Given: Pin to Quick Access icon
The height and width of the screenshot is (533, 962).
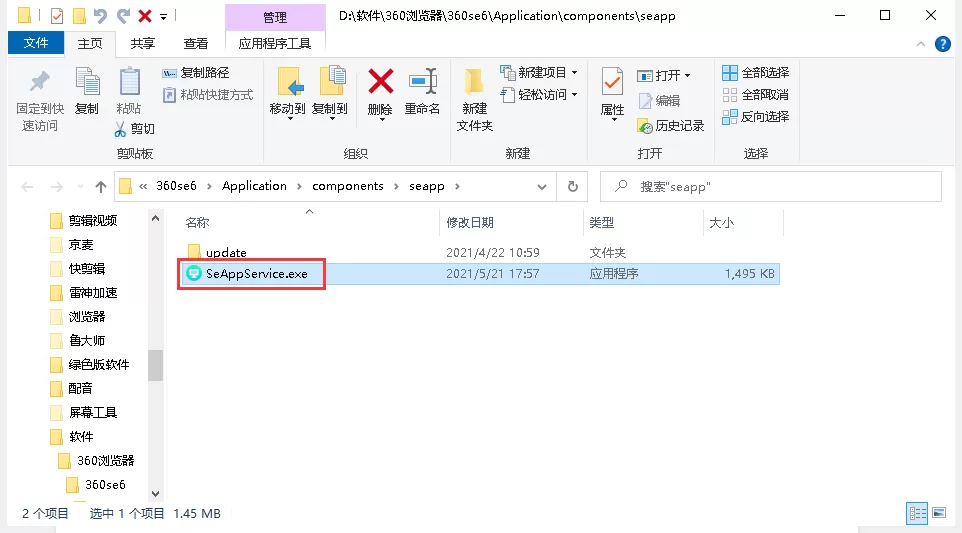Looking at the screenshot, I should click(x=40, y=82).
